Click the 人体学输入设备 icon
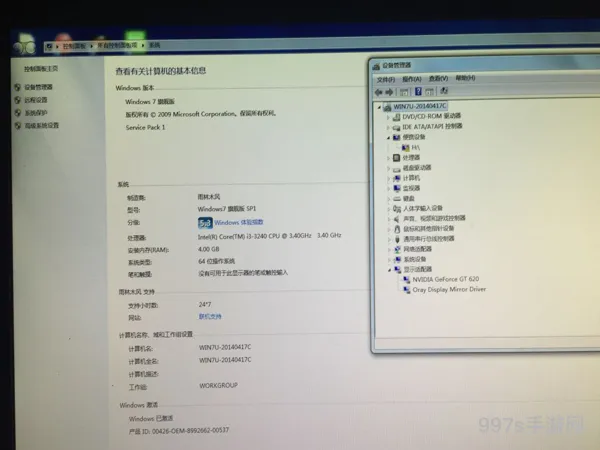The image size is (600, 450). coord(397,209)
